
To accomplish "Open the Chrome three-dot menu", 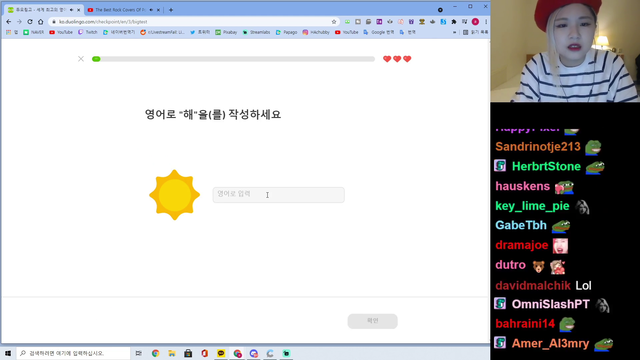I will [x=486, y=22].
